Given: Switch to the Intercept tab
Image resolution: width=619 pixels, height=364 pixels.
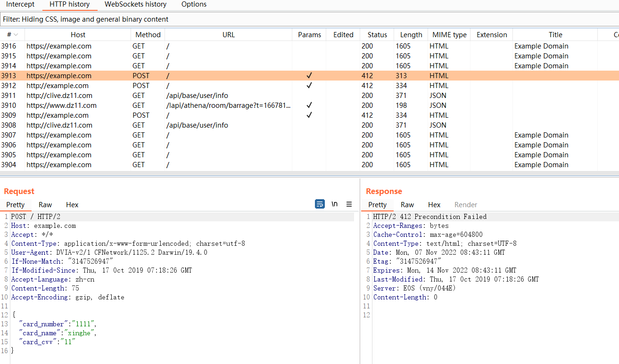Looking at the screenshot, I should [x=20, y=4].
